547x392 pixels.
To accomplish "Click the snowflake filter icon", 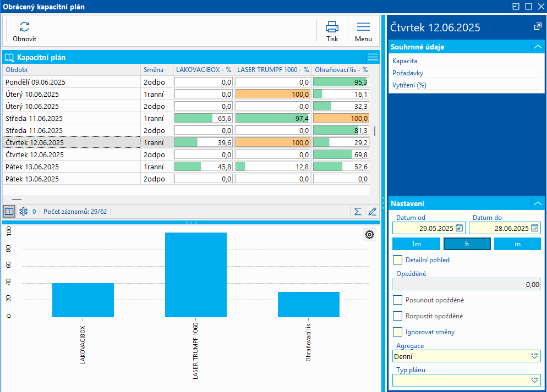I will [23, 212].
